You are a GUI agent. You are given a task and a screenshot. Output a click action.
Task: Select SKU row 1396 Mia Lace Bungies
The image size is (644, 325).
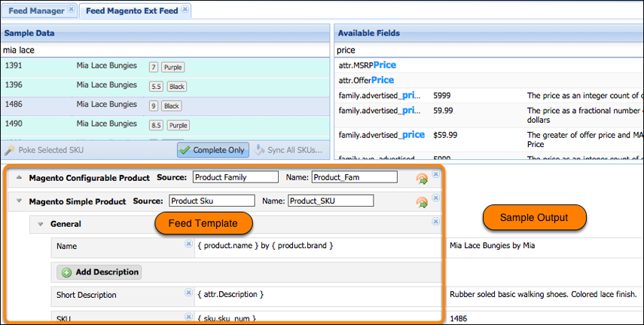[x=165, y=87]
